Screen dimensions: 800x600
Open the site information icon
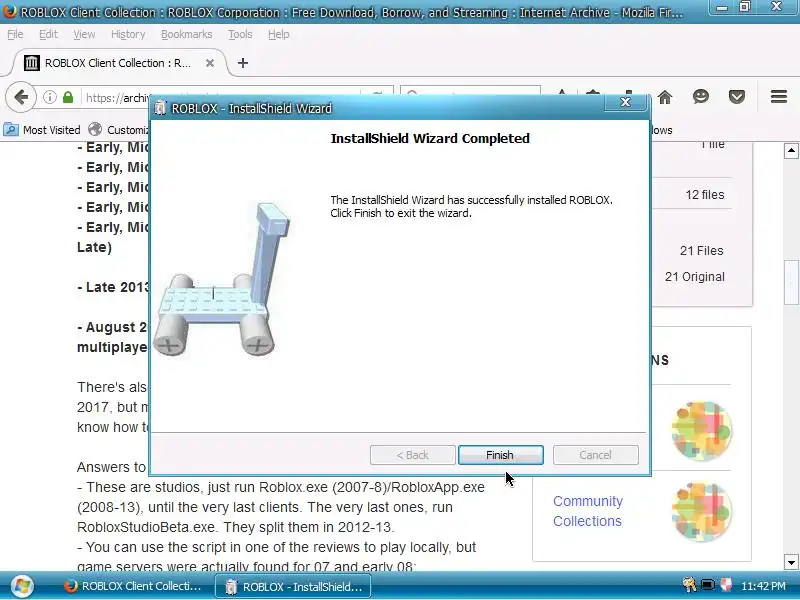coord(49,97)
